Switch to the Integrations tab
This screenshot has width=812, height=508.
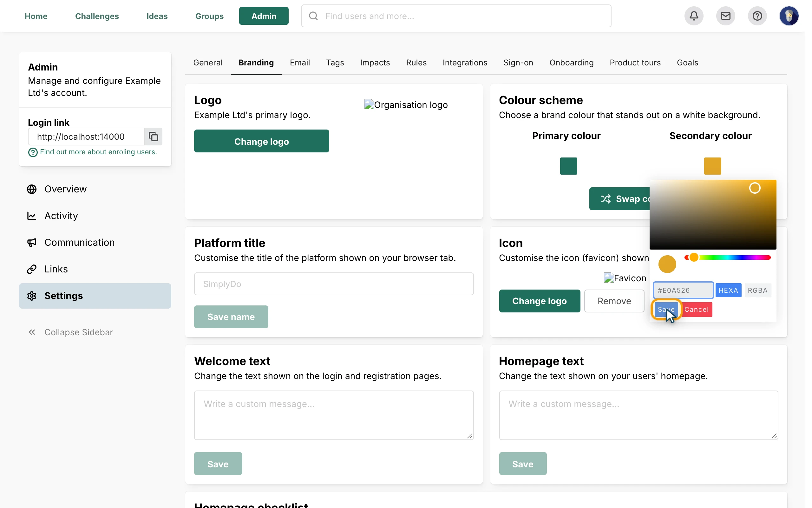(465, 63)
